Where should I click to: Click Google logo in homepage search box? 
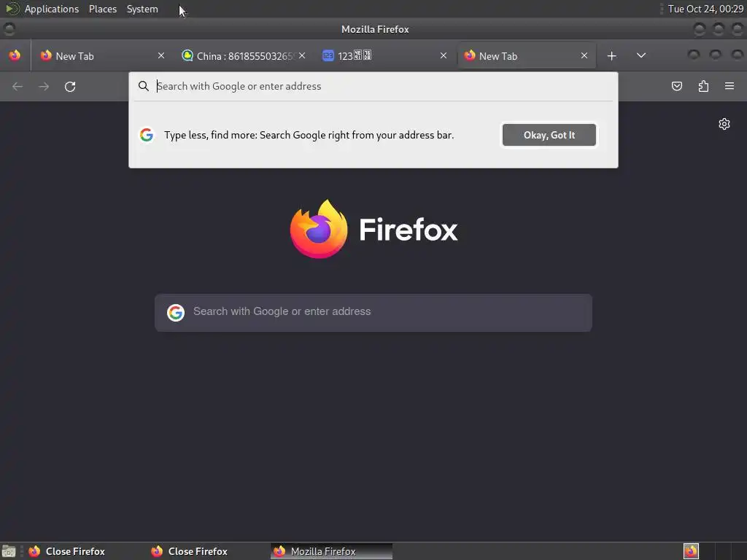point(176,312)
